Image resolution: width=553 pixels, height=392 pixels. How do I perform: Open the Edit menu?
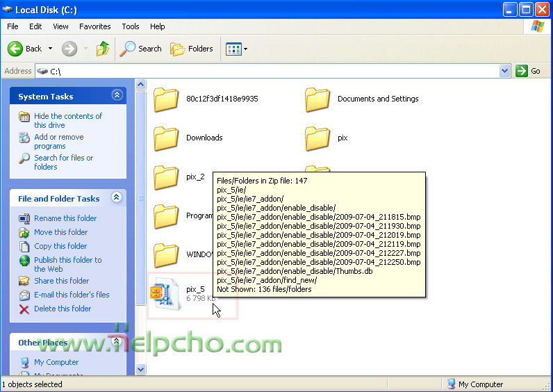pos(35,26)
